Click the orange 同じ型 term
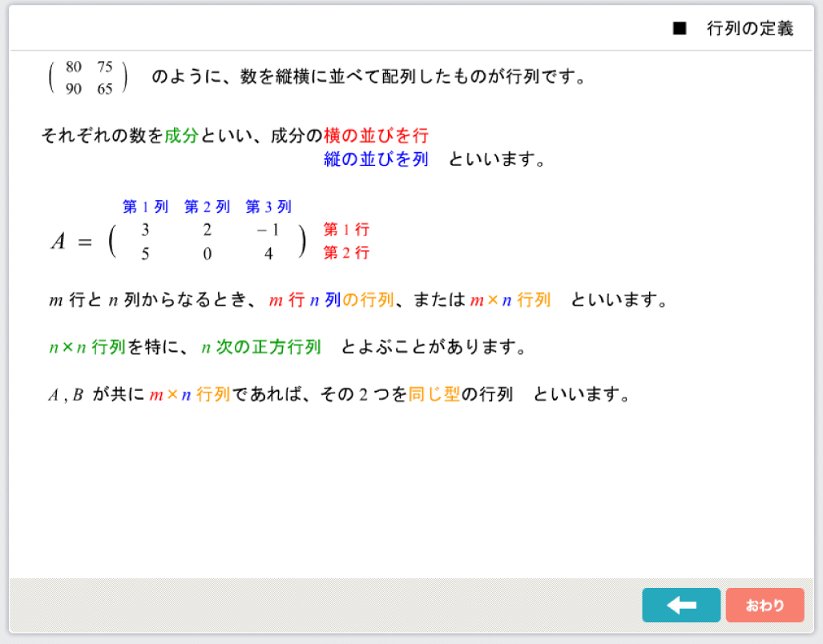The image size is (823, 644). (434, 395)
